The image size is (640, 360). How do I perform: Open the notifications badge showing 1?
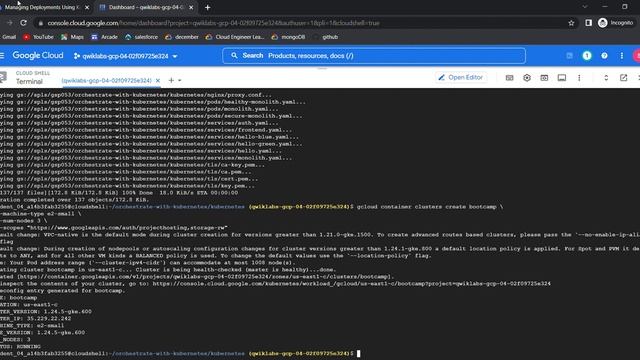(587, 56)
